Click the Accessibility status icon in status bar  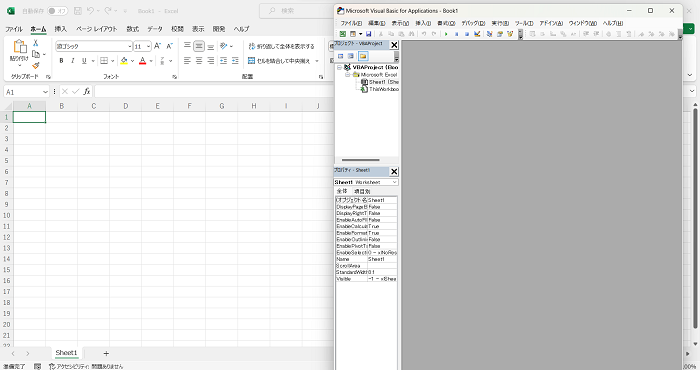pyautogui.click(x=52, y=366)
